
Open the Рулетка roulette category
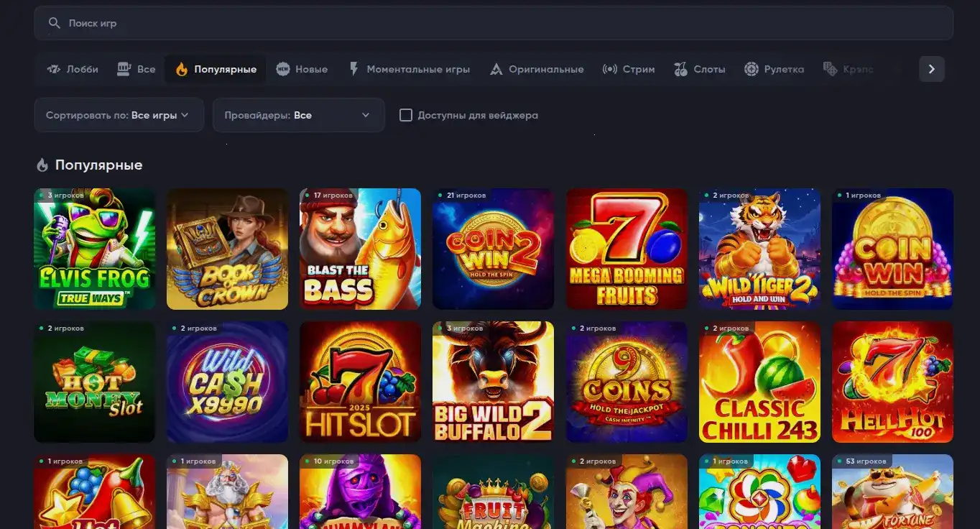(x=752, y=68)
